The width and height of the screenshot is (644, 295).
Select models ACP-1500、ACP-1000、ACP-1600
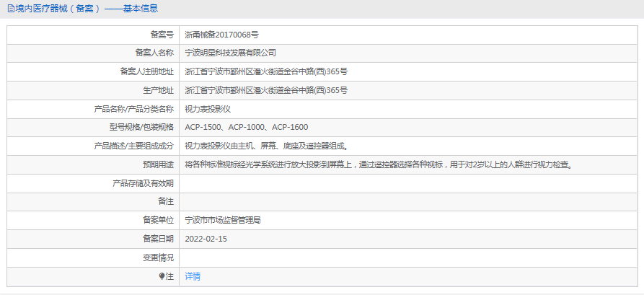tap(247, 127)
